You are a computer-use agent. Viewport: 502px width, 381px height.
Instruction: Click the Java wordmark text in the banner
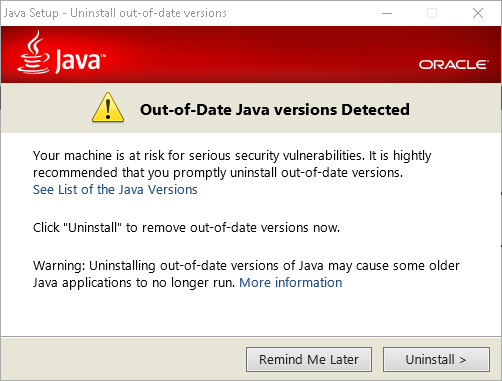coord(80,60)
